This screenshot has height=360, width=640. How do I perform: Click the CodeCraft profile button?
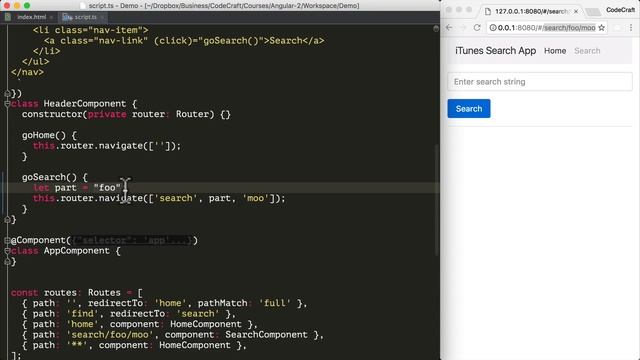[620, 10]
